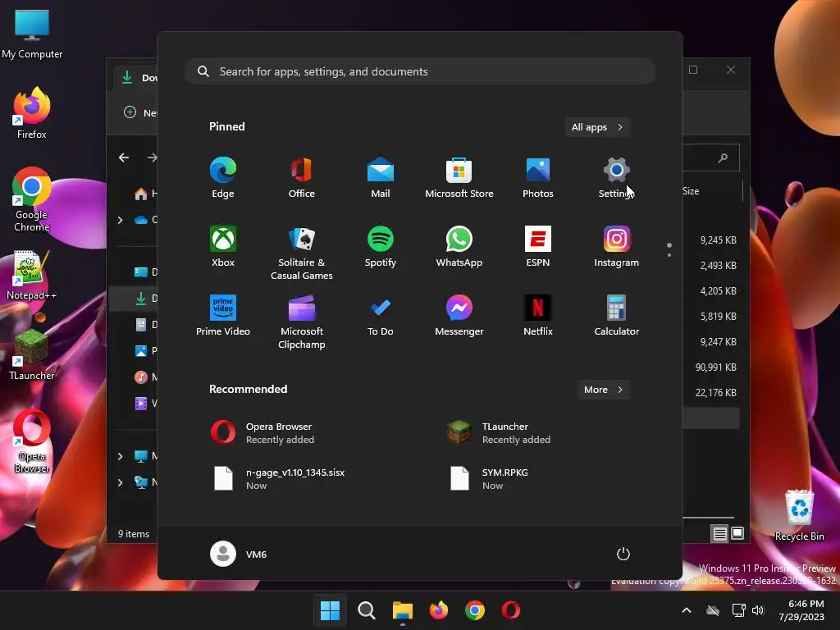Launch Calculator
840x630 pixels.
tap(617, 316)
